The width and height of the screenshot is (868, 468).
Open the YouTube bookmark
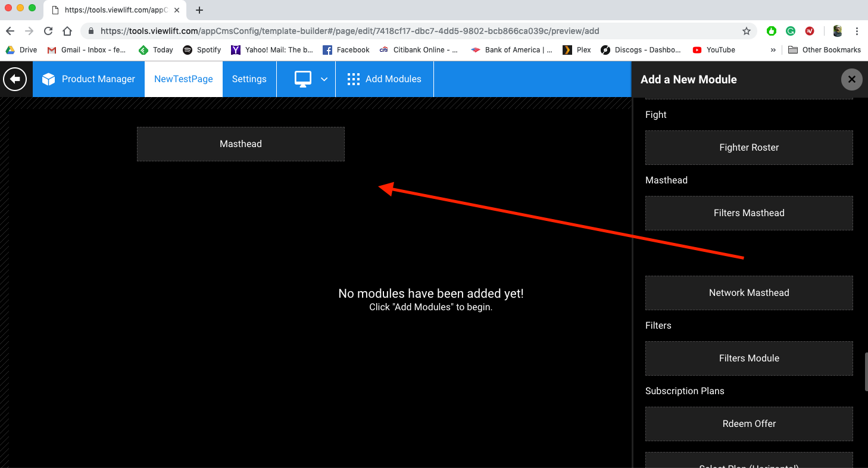(714, 50)
